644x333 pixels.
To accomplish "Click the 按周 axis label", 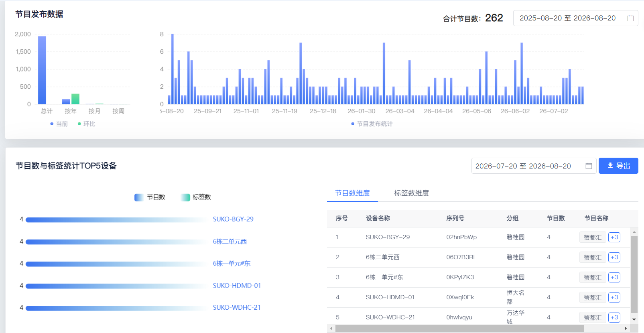I will point(118,111).
